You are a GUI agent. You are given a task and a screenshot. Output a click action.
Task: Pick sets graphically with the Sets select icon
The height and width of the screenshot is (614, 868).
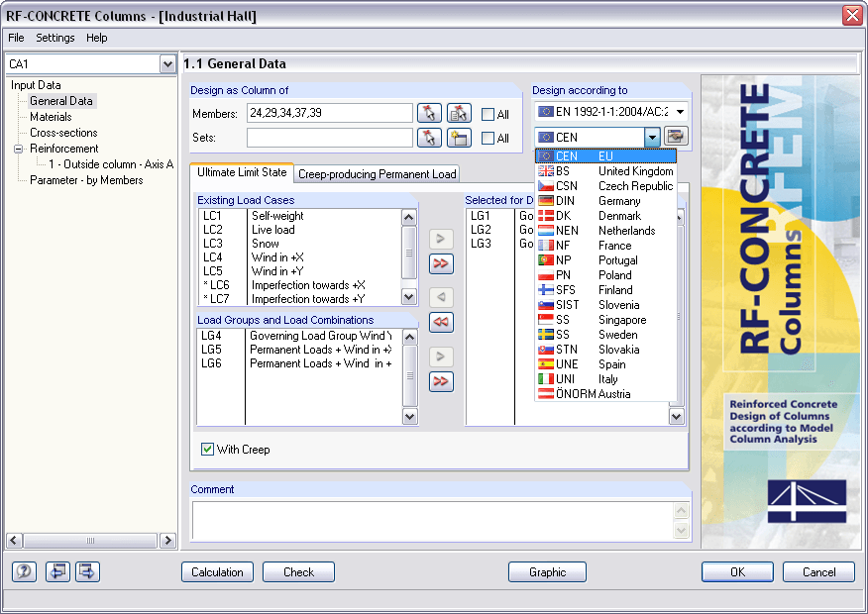click(x=429, y=138)
